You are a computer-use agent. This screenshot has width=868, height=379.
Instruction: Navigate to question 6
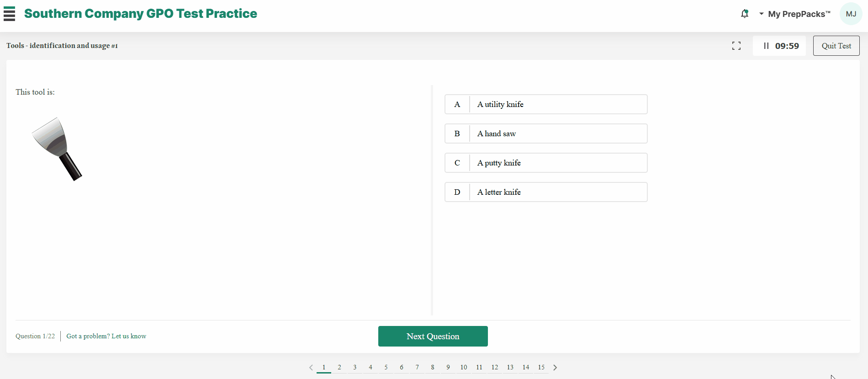(x=402, y=368)
